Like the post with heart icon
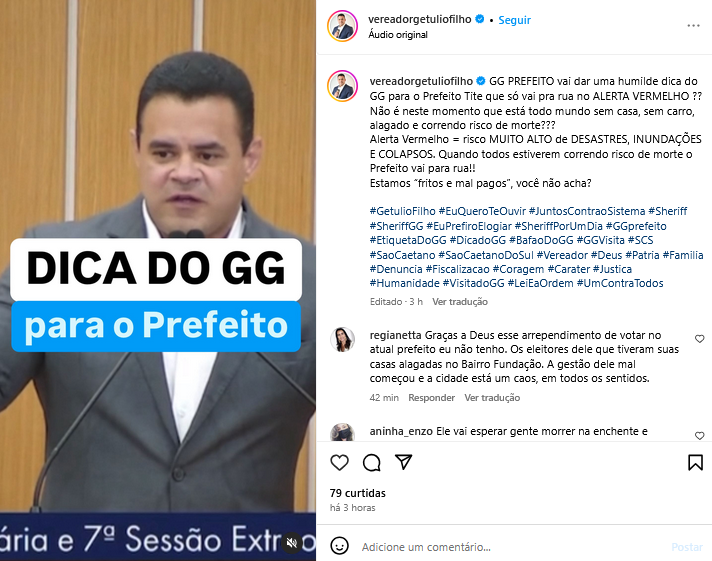The width and height of the screenshot is (712, 561). click(x=339, y=462)
